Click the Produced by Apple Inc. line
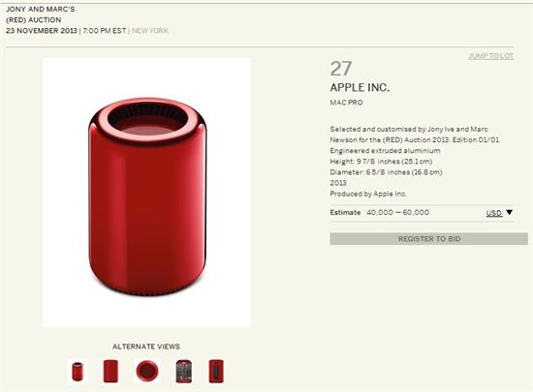 click(368, 194)
